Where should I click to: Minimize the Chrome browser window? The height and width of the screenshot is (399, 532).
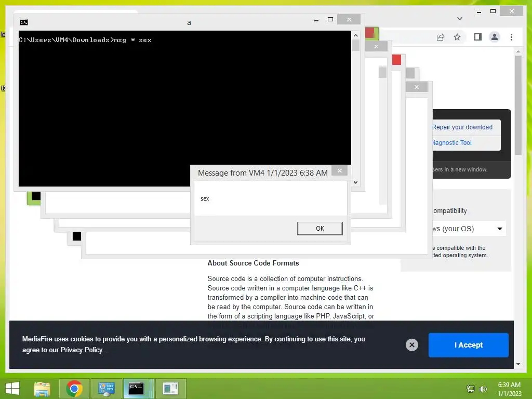tap(478, 11)
